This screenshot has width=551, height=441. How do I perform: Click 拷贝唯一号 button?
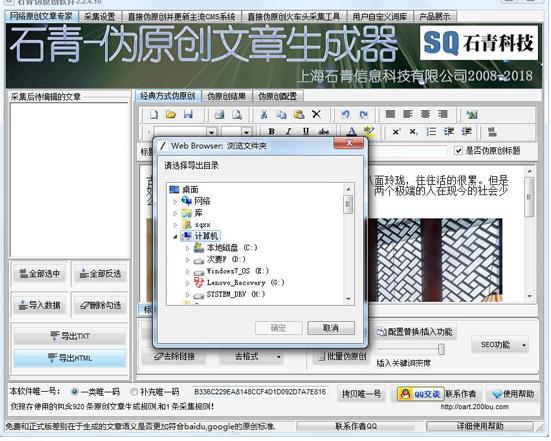[361, 394]
